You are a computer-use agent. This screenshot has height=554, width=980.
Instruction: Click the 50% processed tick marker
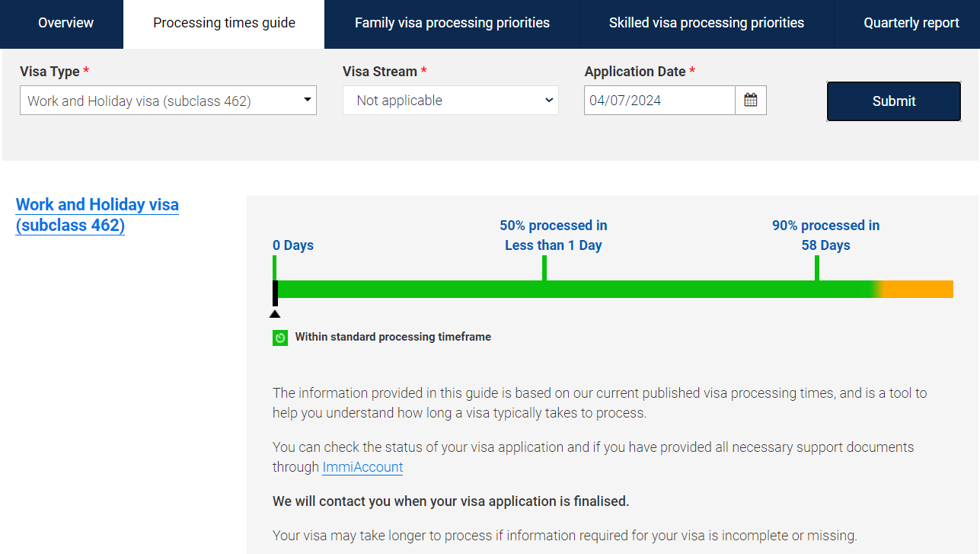point(544,268)
